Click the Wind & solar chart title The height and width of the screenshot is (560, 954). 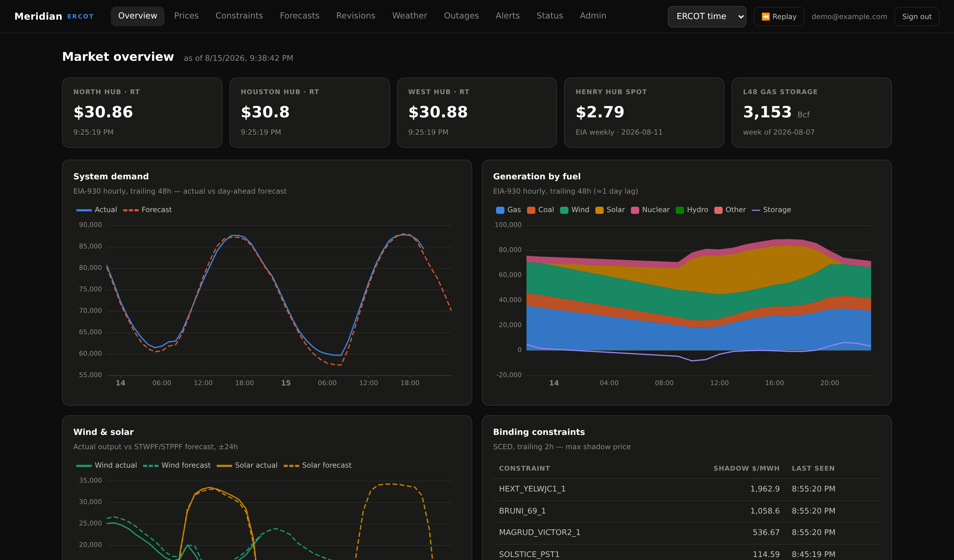[x=103, y=432]
